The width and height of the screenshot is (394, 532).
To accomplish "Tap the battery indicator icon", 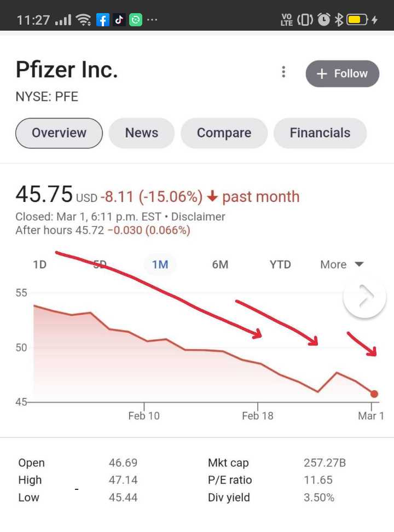I will coord(357,20).
